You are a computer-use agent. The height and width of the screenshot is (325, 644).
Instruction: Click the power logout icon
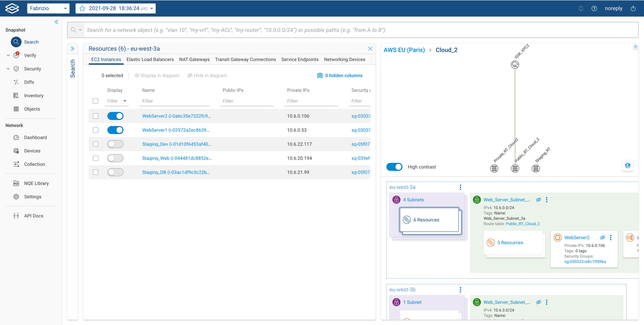pos(633,9)
